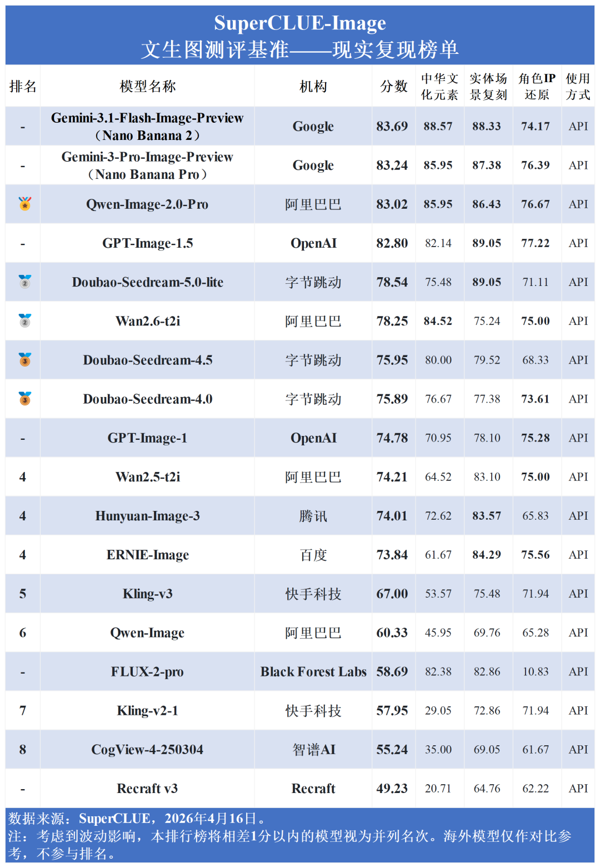The image size is (600, 868).
Task: Select the bronze medal beside Doubao-Seedream-4.0
Action: click(25, 398)
